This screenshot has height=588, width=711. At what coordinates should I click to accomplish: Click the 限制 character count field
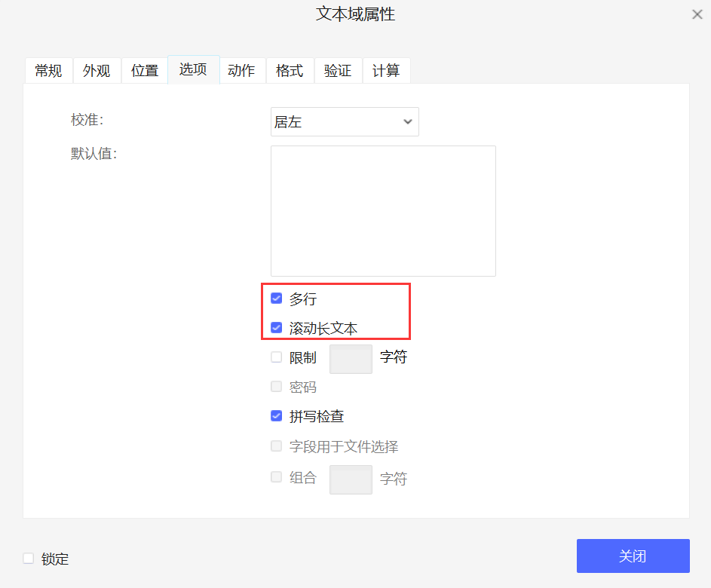click(351, 358)
